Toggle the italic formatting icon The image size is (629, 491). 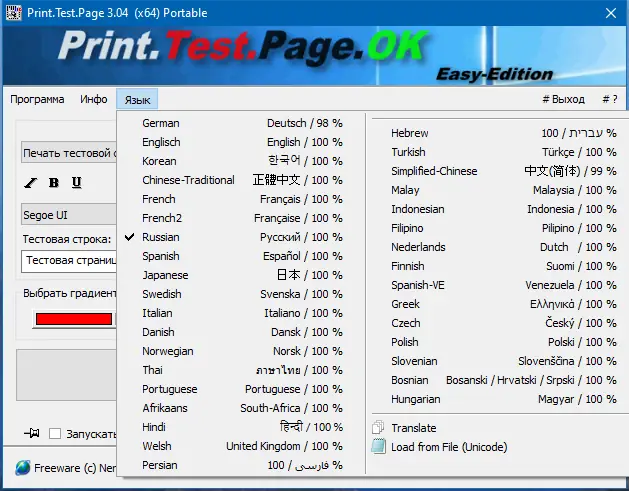pos(30,183)
